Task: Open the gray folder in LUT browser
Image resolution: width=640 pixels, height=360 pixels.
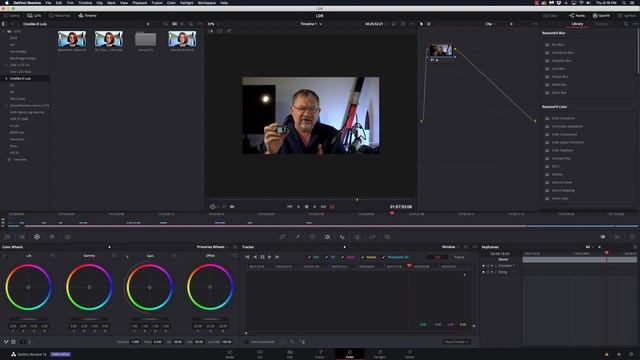Action: coord(146,40)
